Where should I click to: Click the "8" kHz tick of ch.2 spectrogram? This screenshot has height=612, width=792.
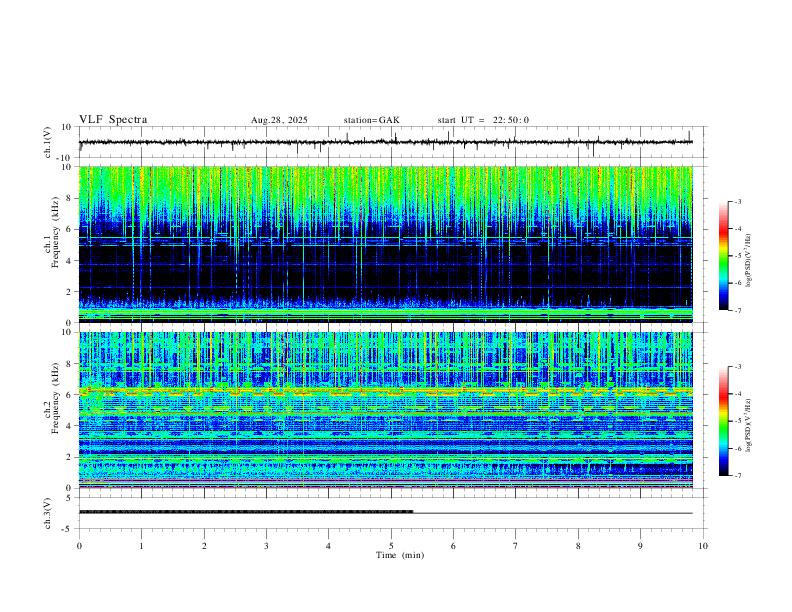tap(70, 364)
